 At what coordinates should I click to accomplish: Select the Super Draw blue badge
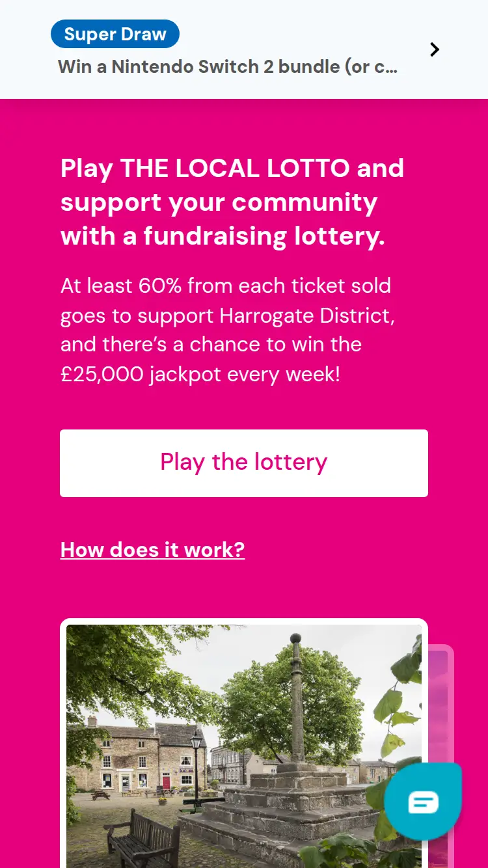115,33
